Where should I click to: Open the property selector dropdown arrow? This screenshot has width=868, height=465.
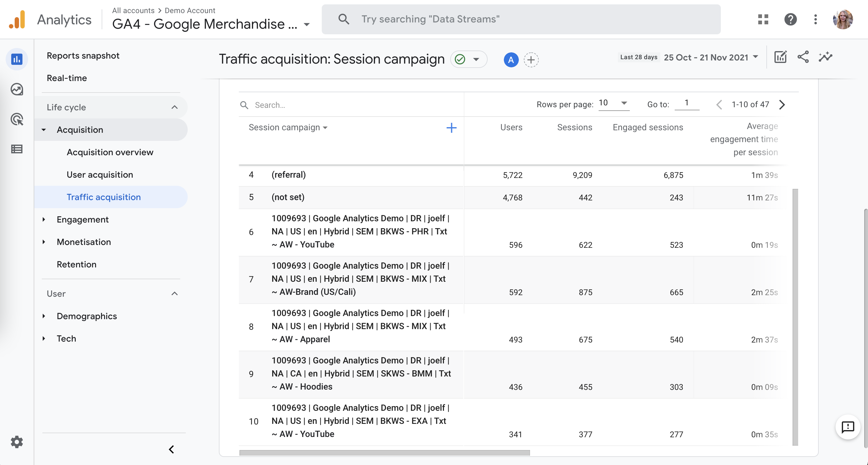coord(306,25)
